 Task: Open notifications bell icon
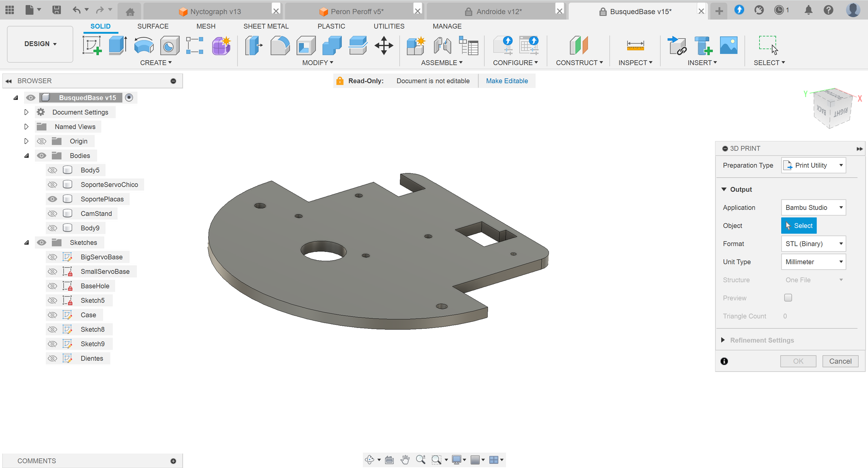coord(808,10)
